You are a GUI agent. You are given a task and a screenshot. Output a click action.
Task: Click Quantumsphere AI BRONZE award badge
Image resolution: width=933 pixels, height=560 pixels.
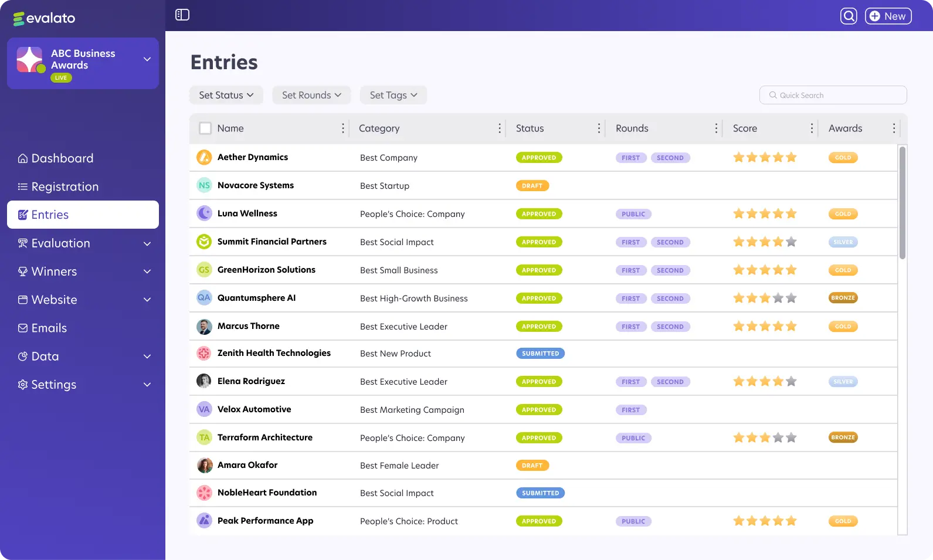point(843,298)
